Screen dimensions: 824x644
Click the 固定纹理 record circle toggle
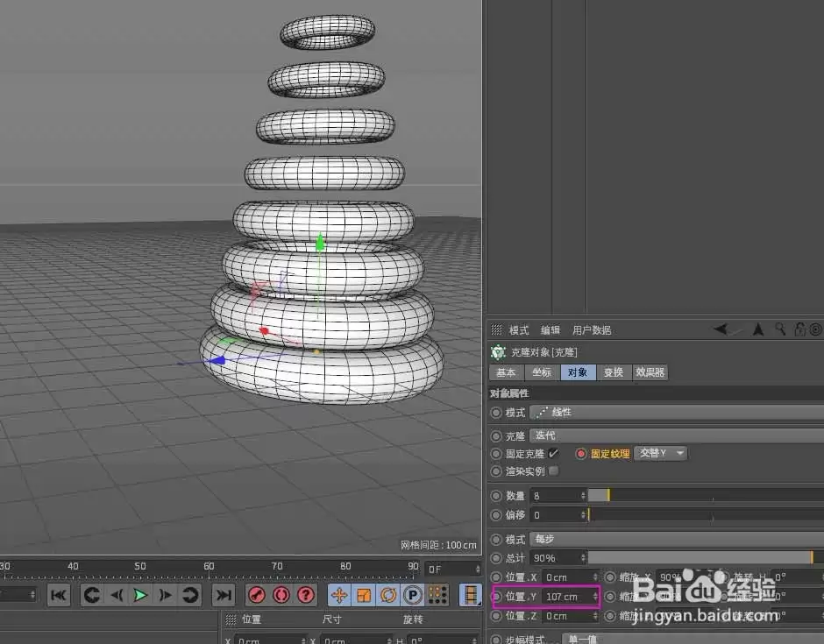click(x=581, y=453)
